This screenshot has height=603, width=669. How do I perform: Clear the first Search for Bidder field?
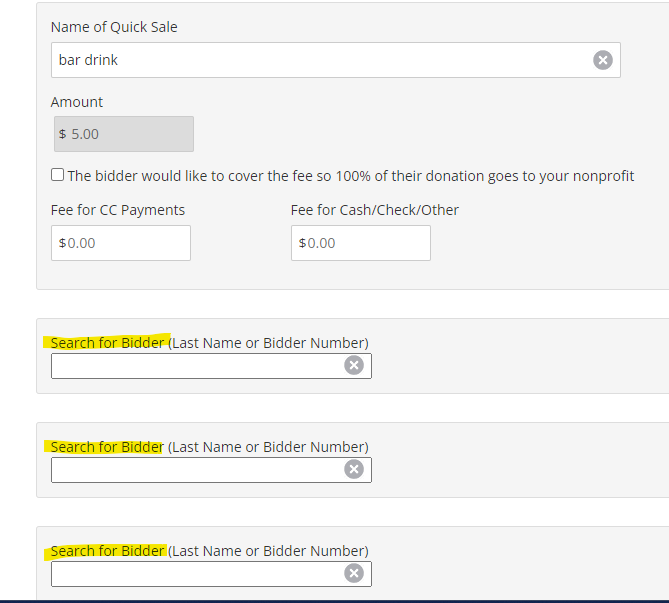354,365
